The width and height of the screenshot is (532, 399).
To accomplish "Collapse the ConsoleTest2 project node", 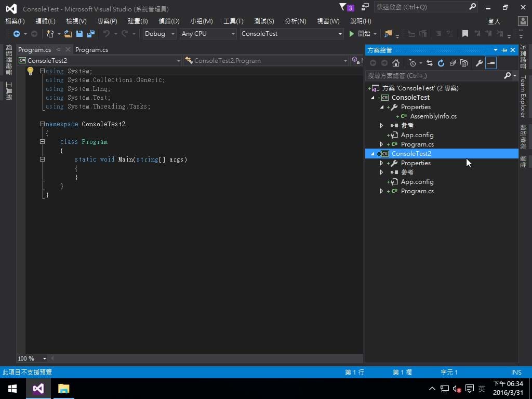I will point(373,154).
